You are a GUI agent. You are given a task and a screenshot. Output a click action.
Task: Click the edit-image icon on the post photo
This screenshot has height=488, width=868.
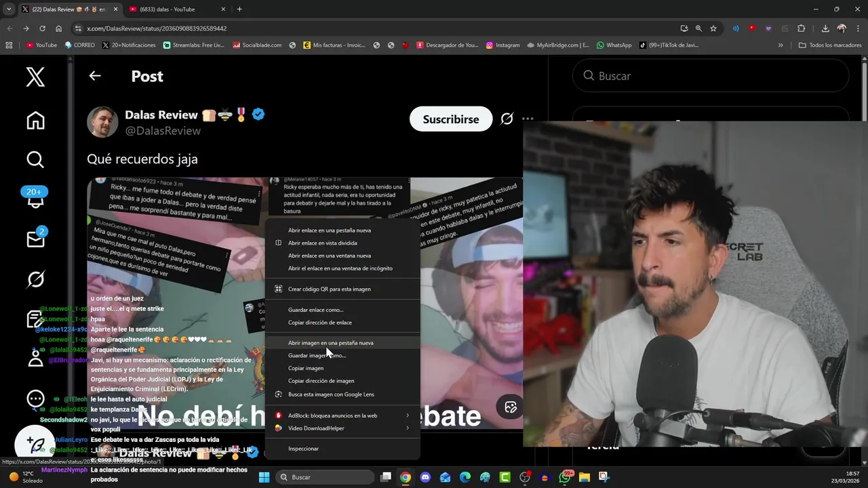[511, 407]
